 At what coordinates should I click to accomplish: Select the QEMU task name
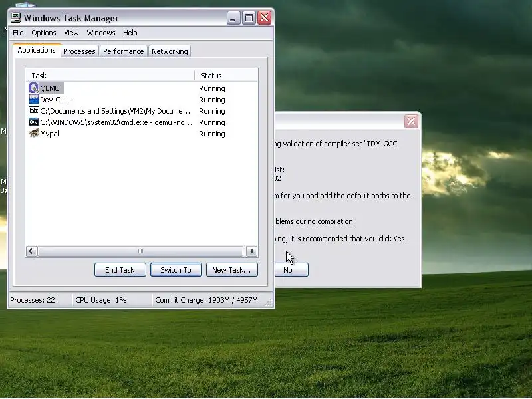[50, 88]
